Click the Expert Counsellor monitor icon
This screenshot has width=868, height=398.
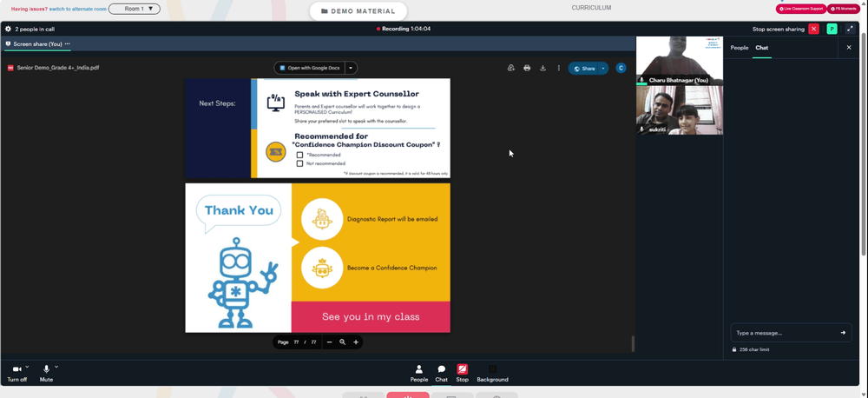pyautogui.click(x=276, y=102)
